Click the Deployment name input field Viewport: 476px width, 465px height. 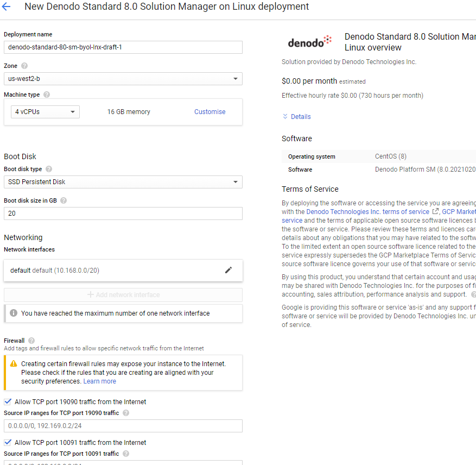click(123, 47)
